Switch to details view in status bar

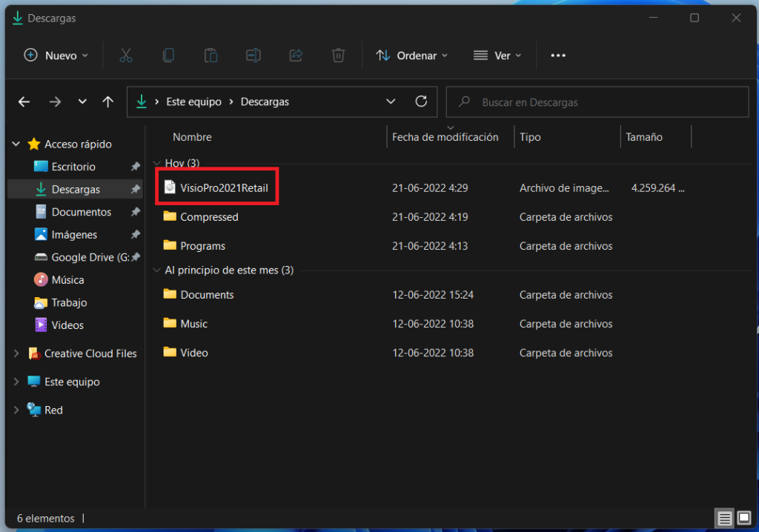724,519
